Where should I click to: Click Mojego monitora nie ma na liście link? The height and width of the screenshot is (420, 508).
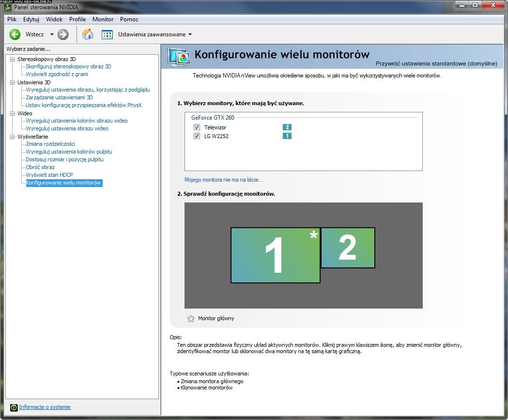coord(224,180)
